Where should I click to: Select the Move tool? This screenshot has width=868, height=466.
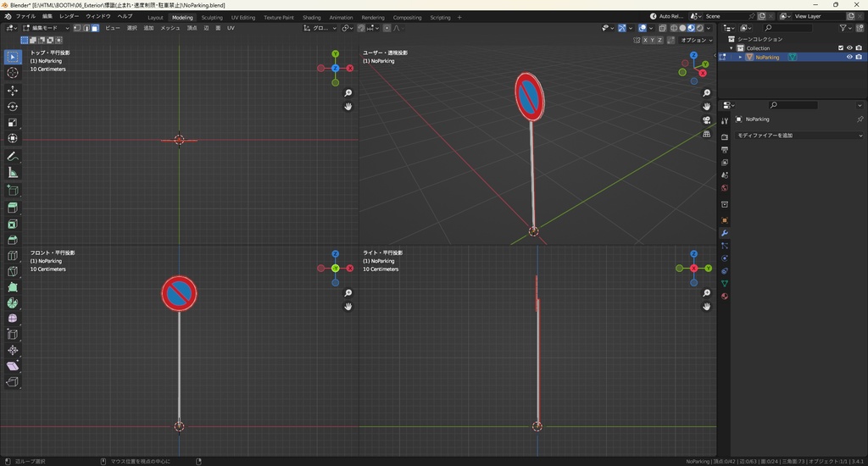[x=13, y=90]
